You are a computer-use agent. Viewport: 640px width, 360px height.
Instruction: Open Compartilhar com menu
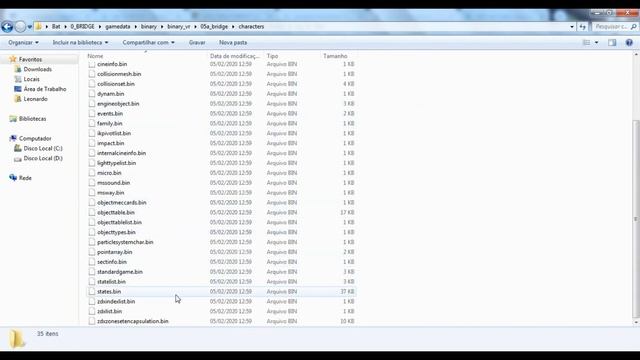tap(149, 42)
